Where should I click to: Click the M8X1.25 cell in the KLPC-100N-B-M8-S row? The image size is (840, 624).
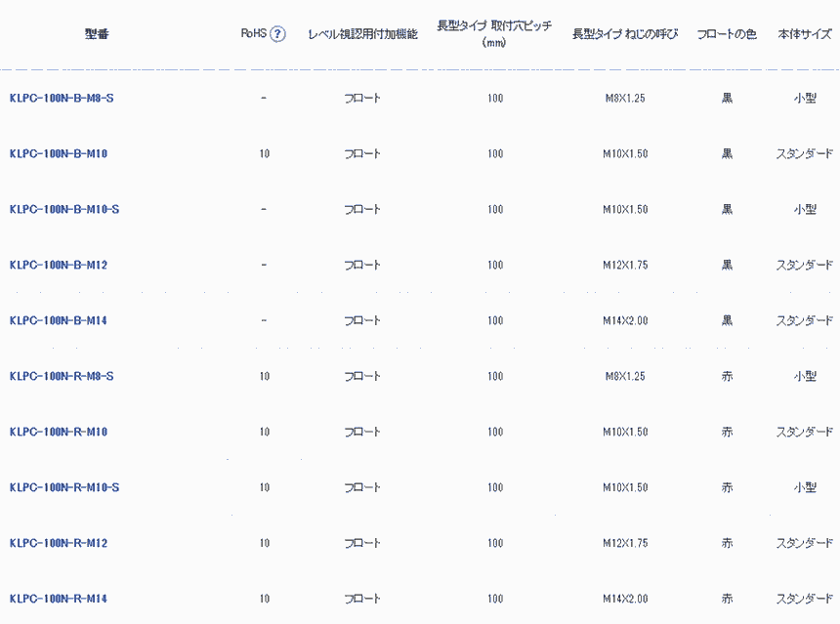[625, 99]
